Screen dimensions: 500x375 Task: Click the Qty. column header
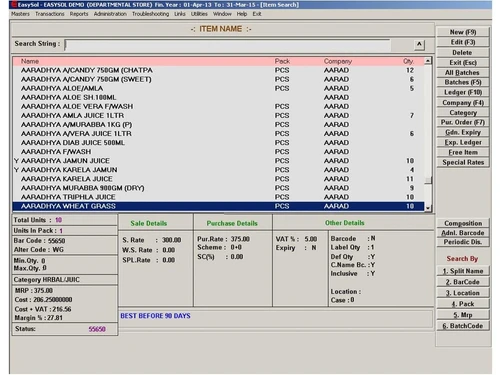tap(408, 61)
